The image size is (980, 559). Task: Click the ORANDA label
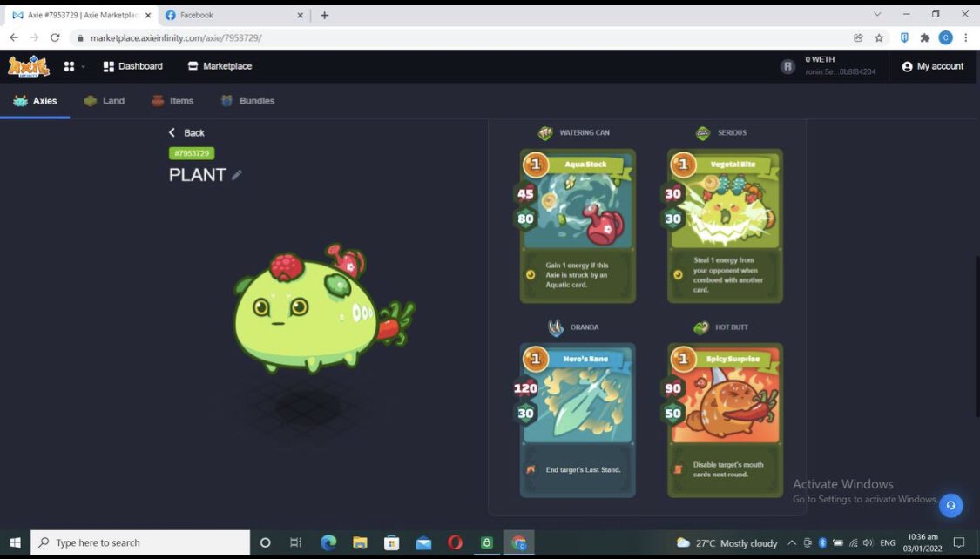(x=585, y=327)
